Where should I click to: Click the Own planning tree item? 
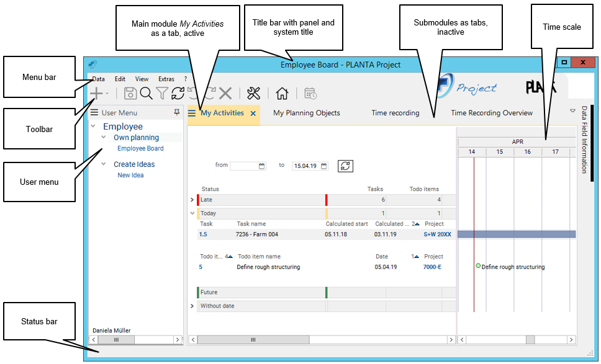tap(136, 138)
